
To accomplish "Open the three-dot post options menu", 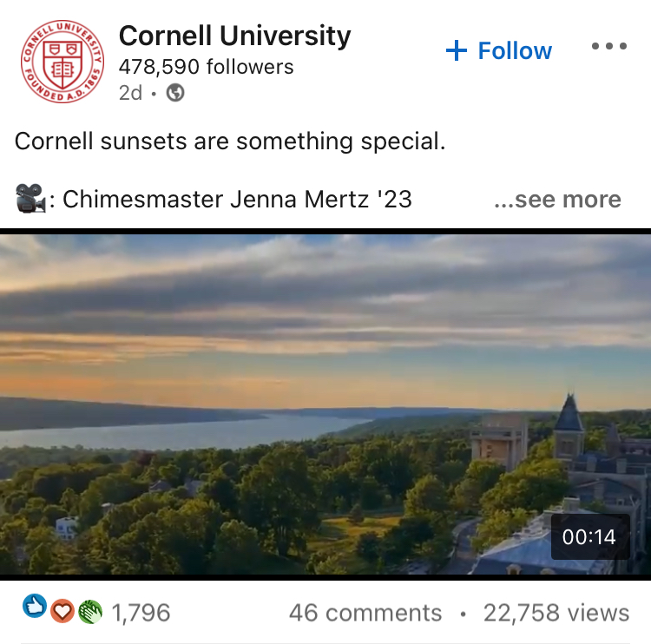I will tap(608, 46).
